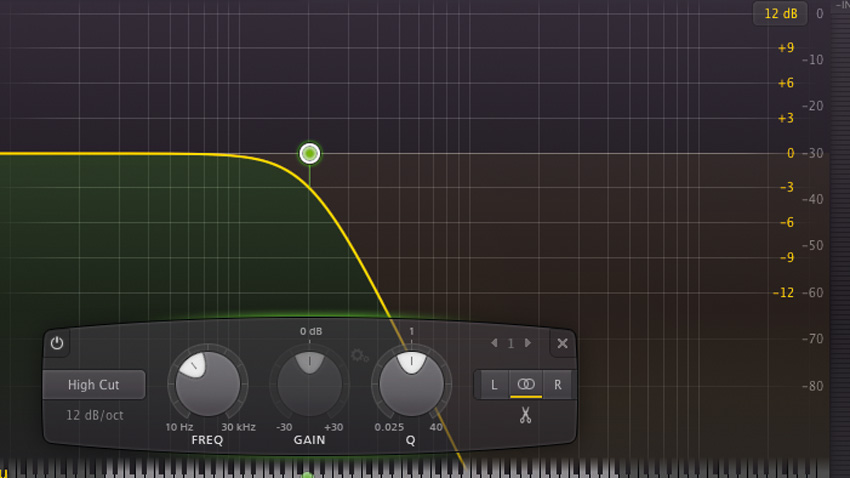The image size is (850, 478).
Task: Go to the next band arrow
Action: click(527, 343)
